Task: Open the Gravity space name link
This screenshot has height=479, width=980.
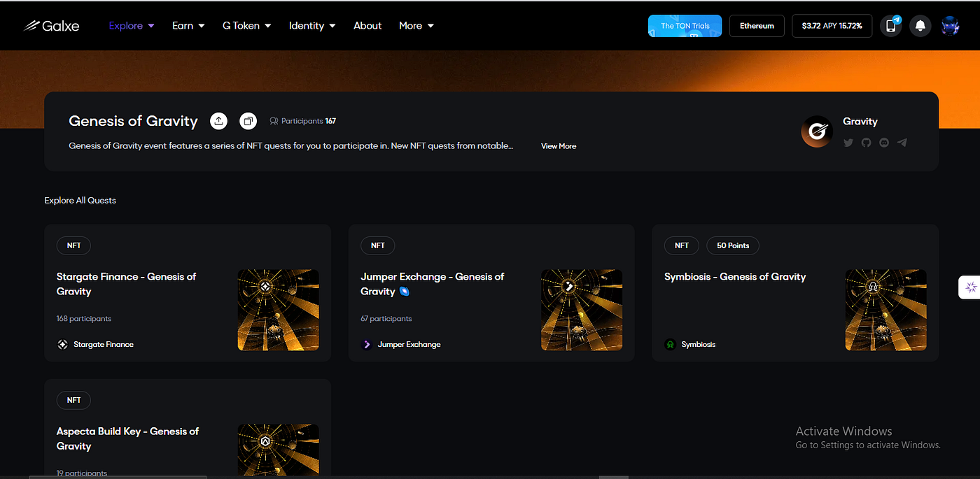Action: [860, 121]
